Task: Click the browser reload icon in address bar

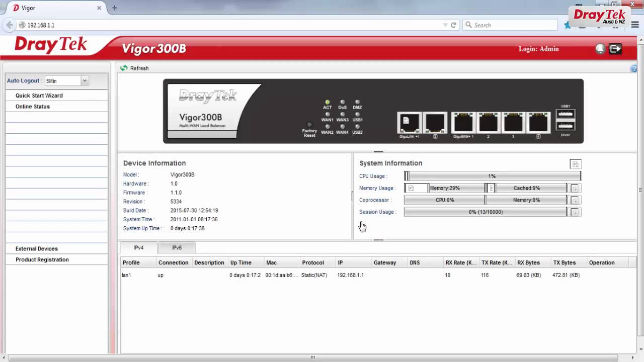Action: [453, 25]
